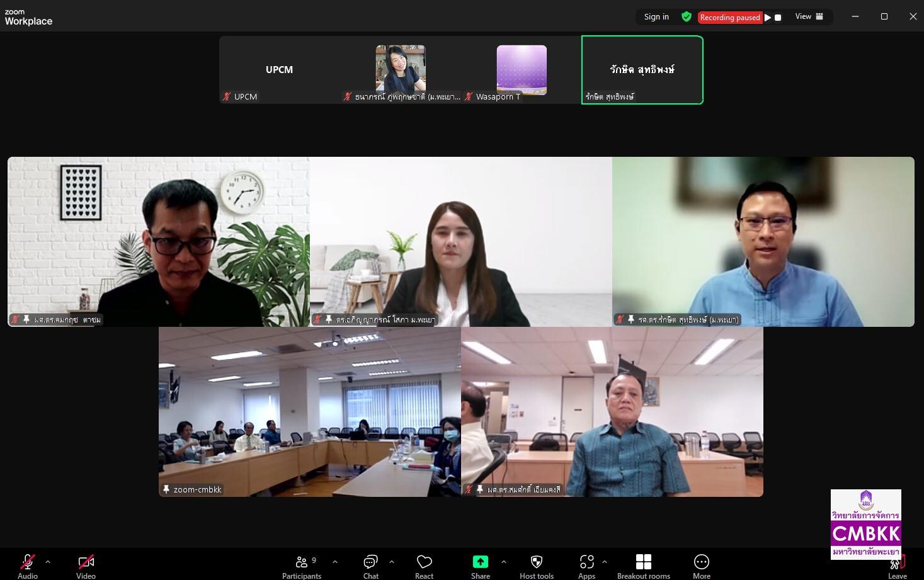This screenshot has width=924, height=580.
Task: Expand the chat options chevron
Action: (392, 561)
